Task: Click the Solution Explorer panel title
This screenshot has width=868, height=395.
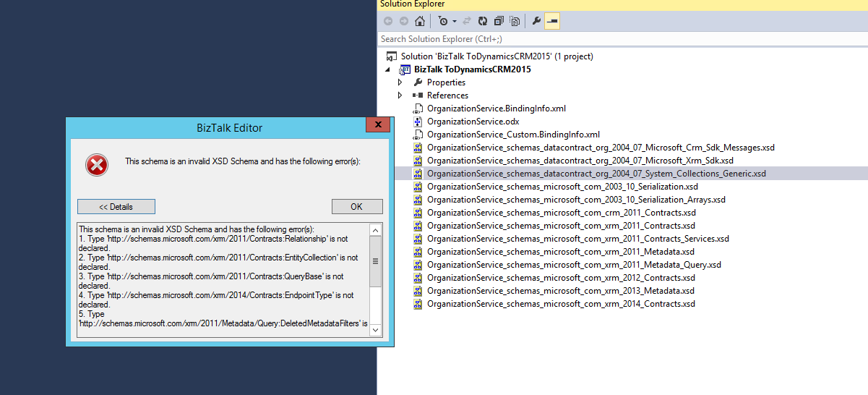Action: [x=413, y=4]
